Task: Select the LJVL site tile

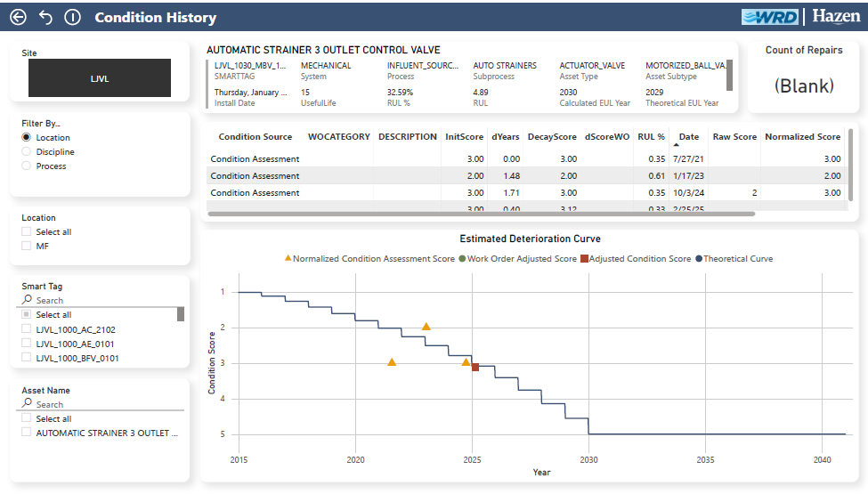Action: pos(99,78)
